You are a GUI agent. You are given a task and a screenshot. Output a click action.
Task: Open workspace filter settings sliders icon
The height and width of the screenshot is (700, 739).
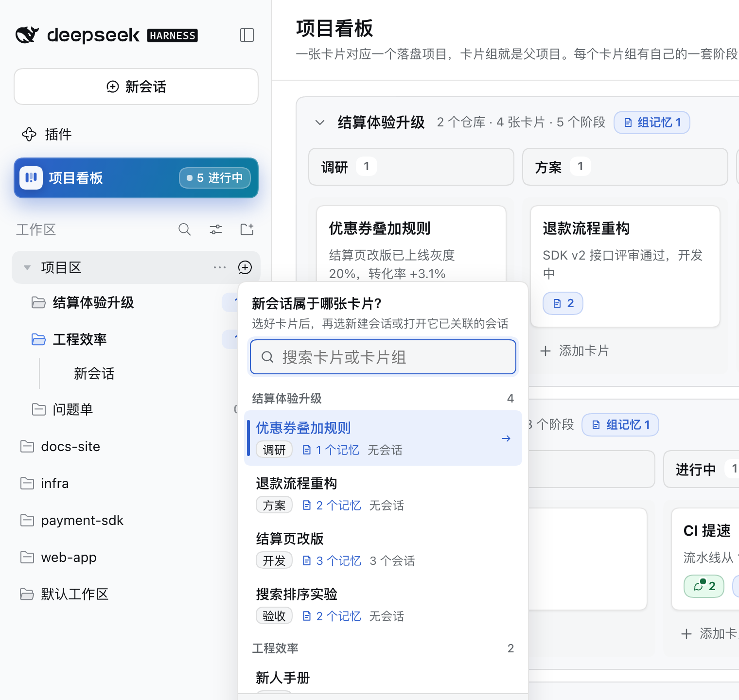point(216,229)
